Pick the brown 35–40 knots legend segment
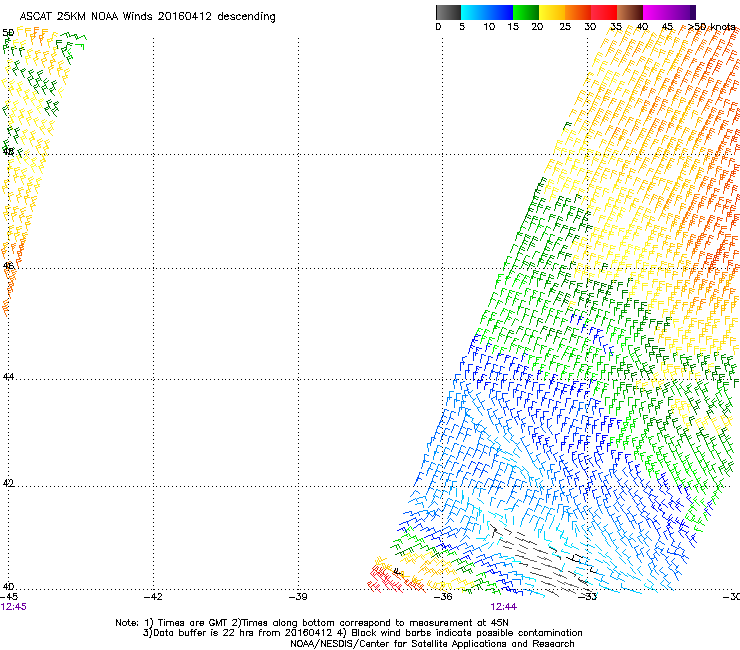 click(x=630, y=12)
